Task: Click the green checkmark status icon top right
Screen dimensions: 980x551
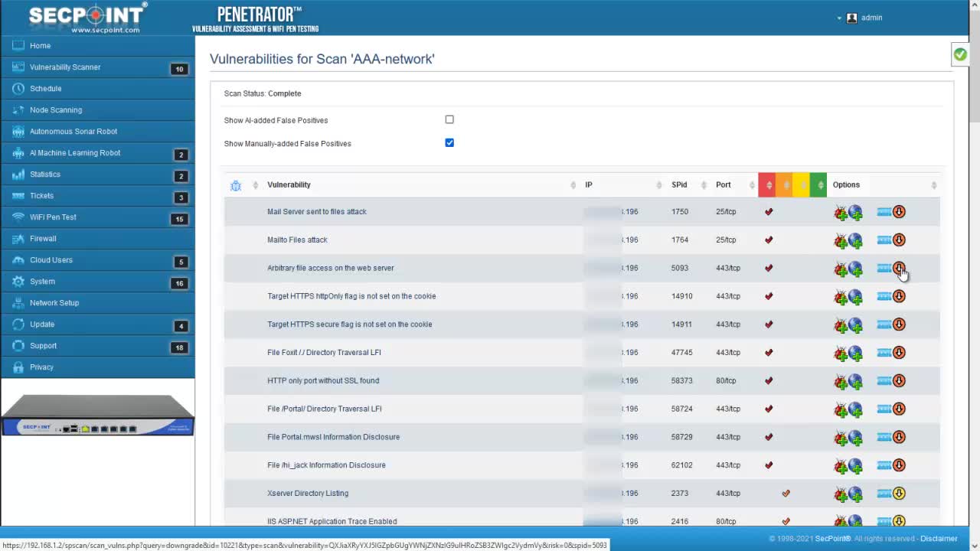Action: (x=960, y=54)
